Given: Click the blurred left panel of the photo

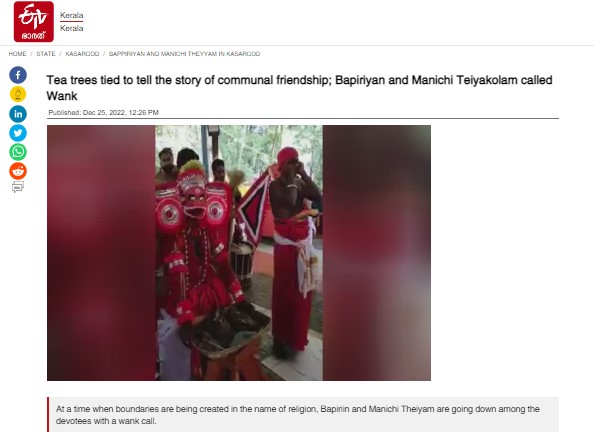Looking at the screenshot, I should coord(101,253).
